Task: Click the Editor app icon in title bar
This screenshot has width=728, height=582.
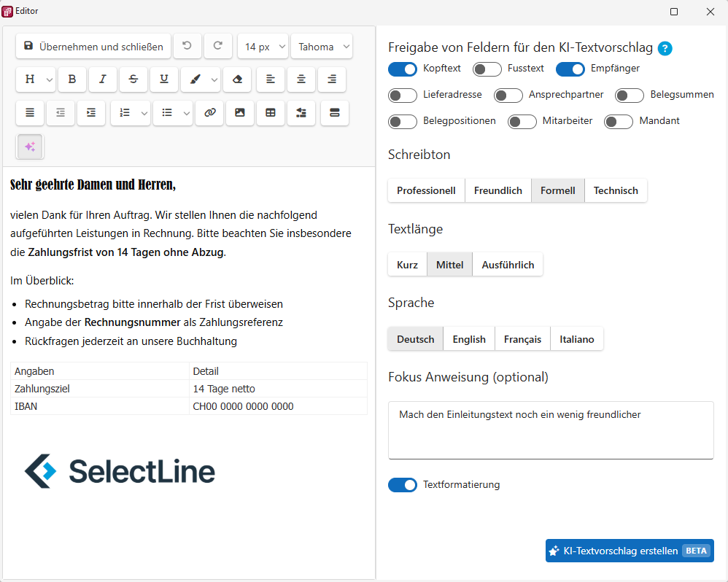Action: 7,12
